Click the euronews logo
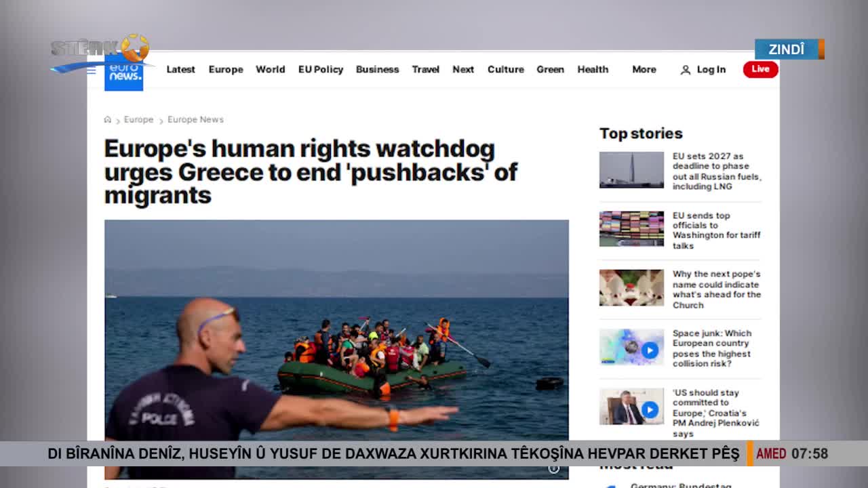This screenshot has width=868, height=488. click(123, 72)
